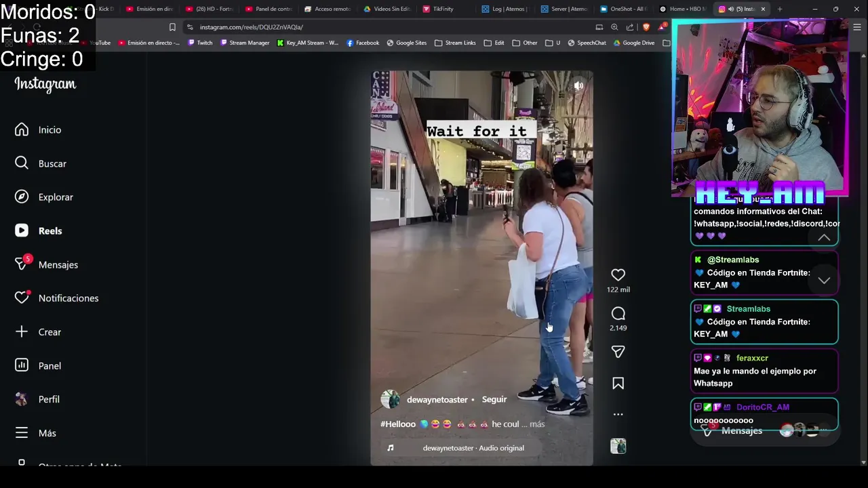Screen dimensions: 868x488
Task: Switch to the Videos Sin Edit tab
Action: pos(387,9)
